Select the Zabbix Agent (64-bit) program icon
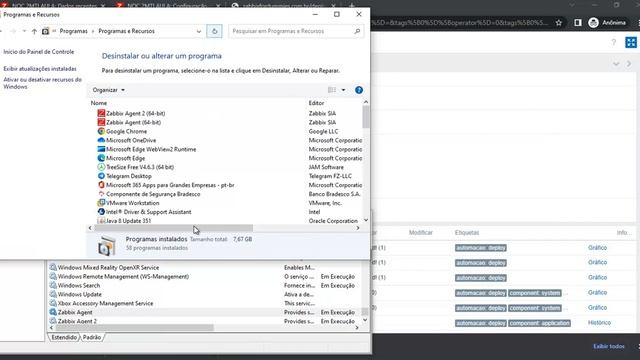Viewport: 640px width, 360px height. coord(101,122)
